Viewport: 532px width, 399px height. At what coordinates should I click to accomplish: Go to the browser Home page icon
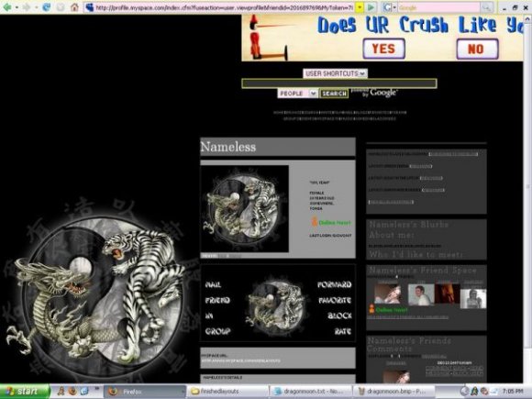(x=74, y=7)
